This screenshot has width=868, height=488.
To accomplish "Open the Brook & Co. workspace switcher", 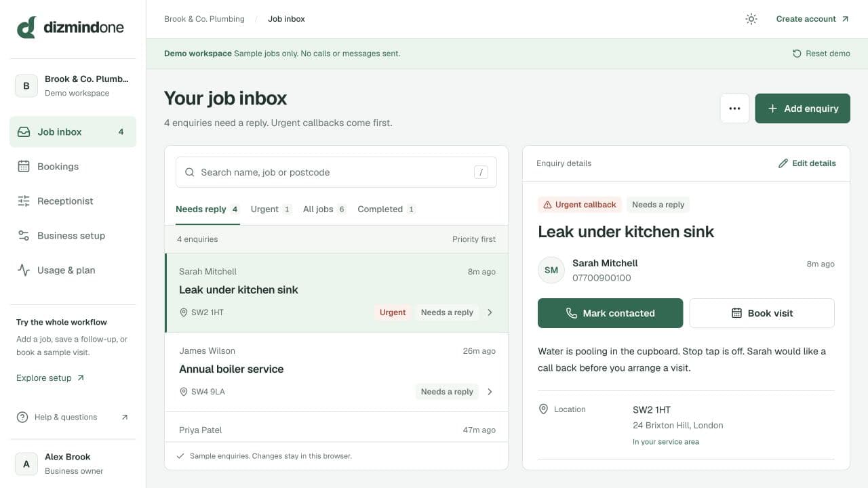I will [73, 86].
